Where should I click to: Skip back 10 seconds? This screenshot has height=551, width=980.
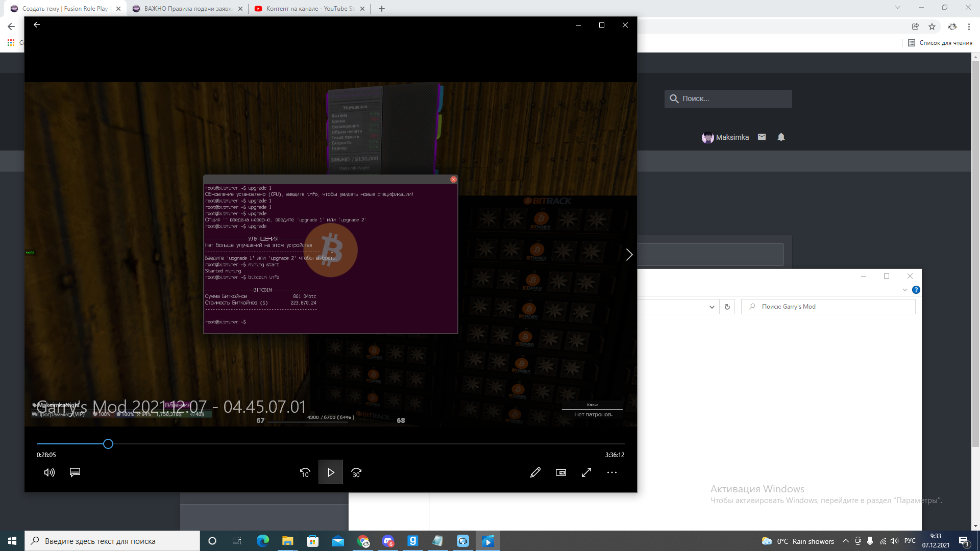click(x=305, y=472)
